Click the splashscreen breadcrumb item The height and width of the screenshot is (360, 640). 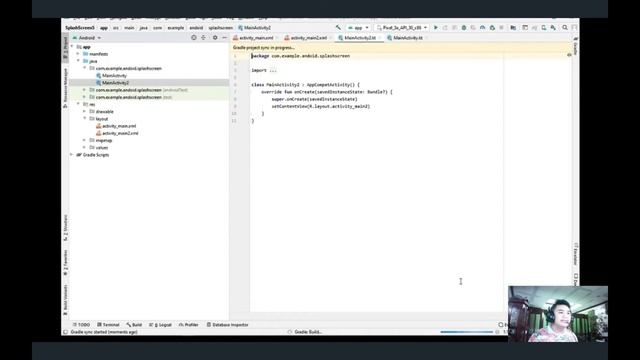tap(220, 28)
